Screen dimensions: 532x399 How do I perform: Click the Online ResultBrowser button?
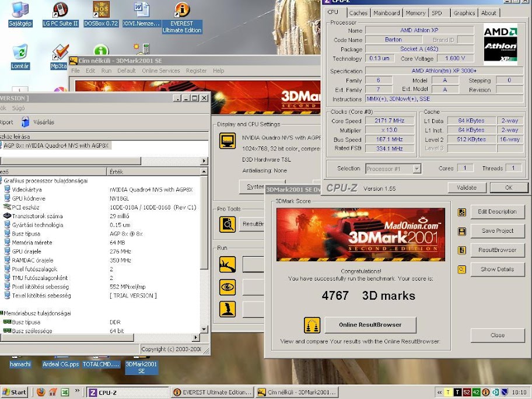click(x=370, y=325)
